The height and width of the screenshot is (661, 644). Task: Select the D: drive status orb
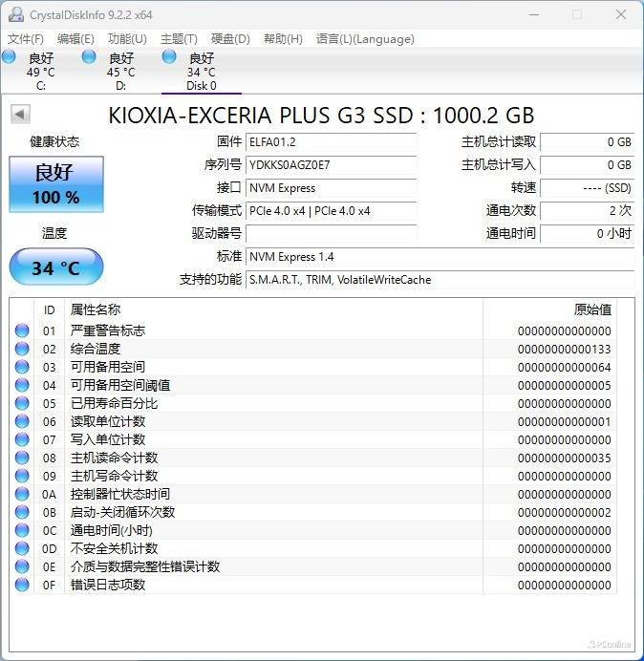point(89,57)
